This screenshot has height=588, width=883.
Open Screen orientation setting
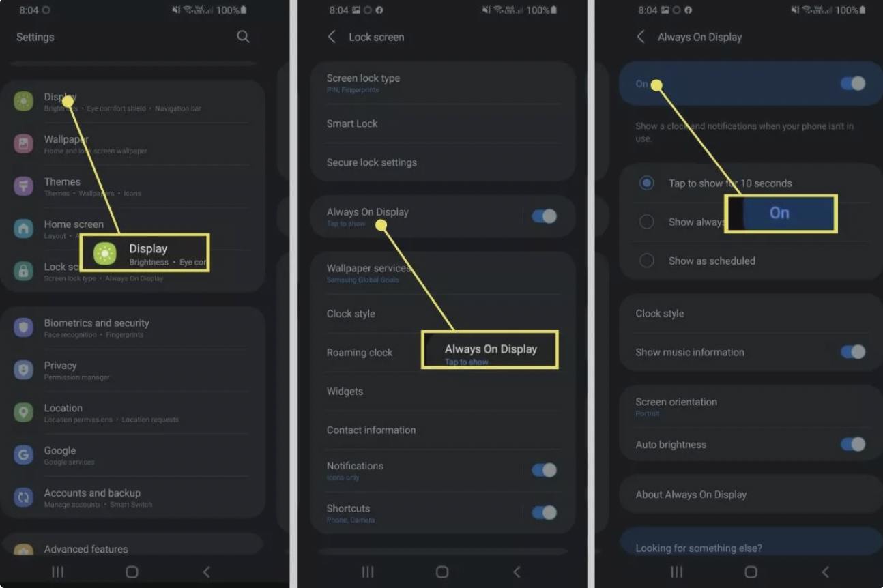pyautogui.click(x=751, y=407)
